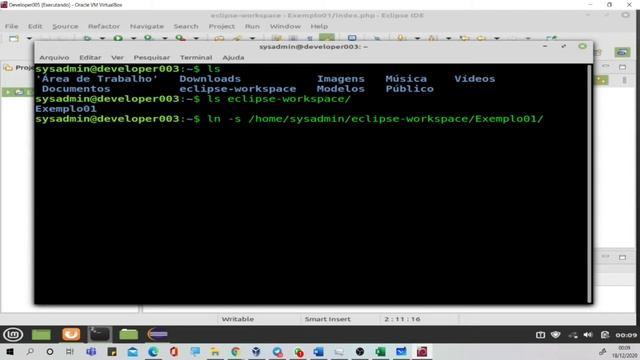This screenshot has width=640, height=360.
Task: Click the terminal window vertical scrollbar
Action: coord(589,184)
